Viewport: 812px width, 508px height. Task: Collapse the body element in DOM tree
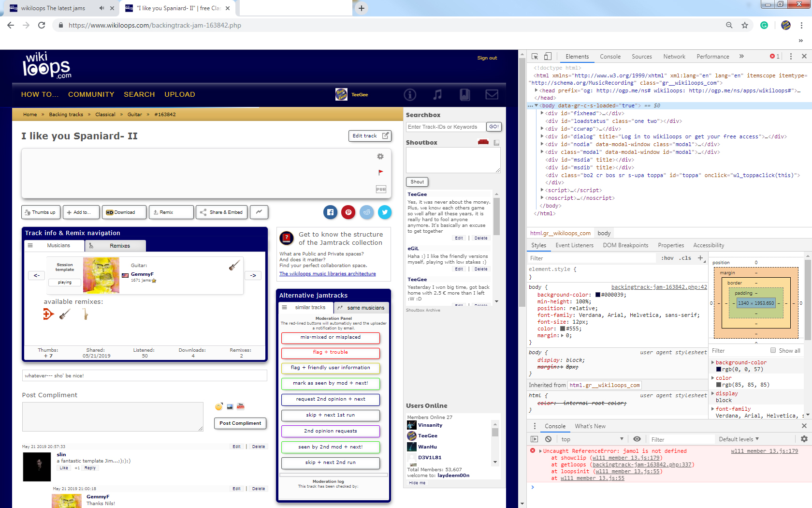click(536, 105)
